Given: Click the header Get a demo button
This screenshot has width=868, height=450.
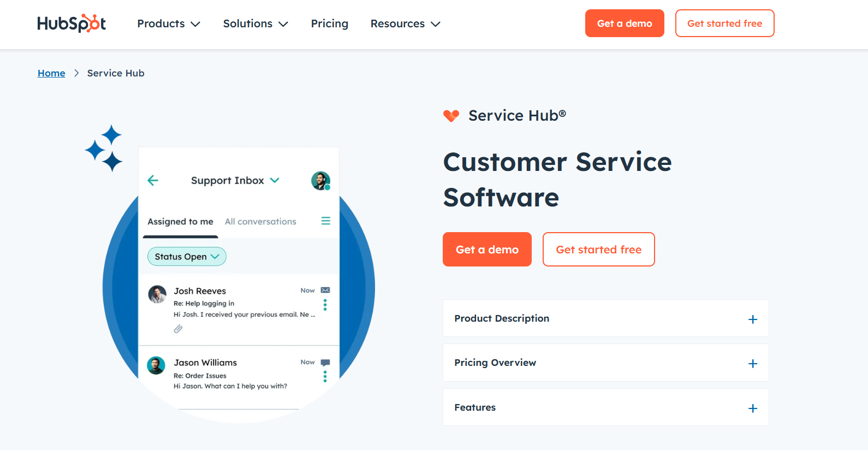Looking at the screenshot, I should (x=625, y=23).
